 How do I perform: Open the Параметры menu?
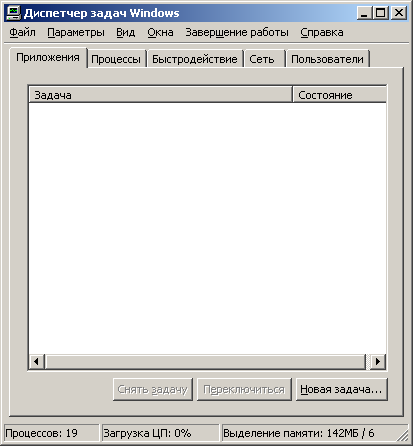(76, 32)
